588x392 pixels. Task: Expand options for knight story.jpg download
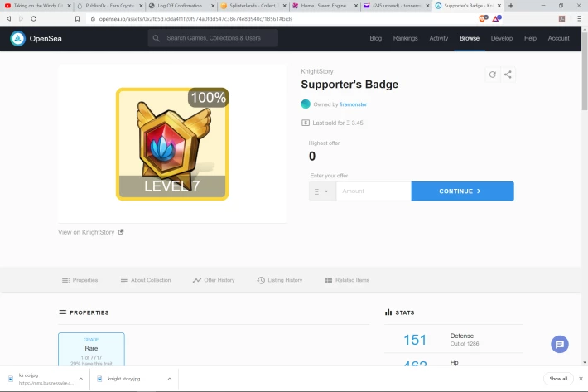click(170, 379)
